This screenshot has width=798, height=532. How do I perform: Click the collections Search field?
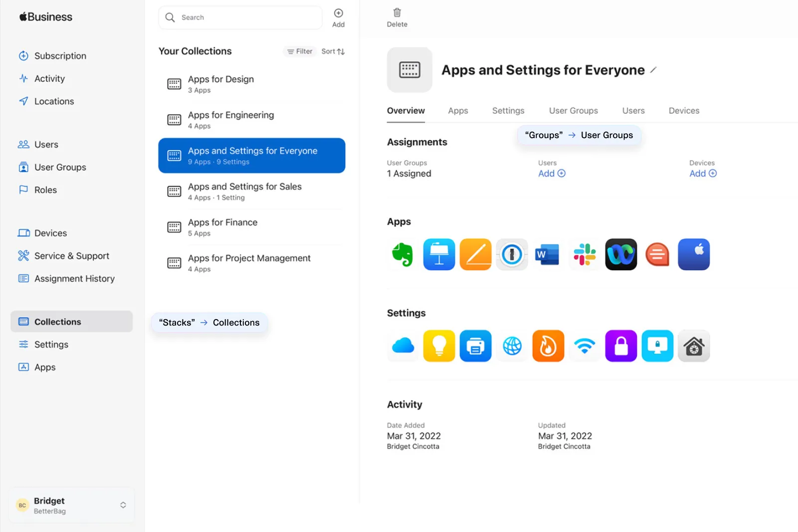pos(240,17)
